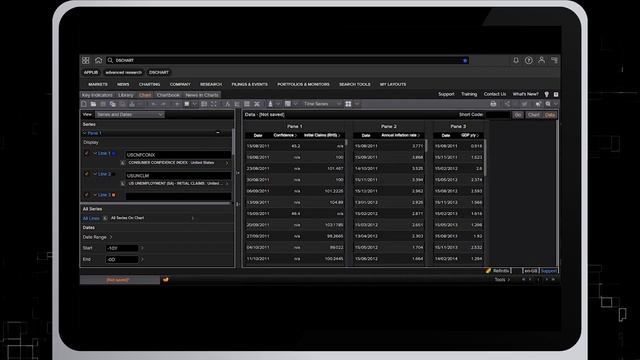Viewport: 640px width, 360px height.
Task: Open the What's New? link
Action: (526, 94)
